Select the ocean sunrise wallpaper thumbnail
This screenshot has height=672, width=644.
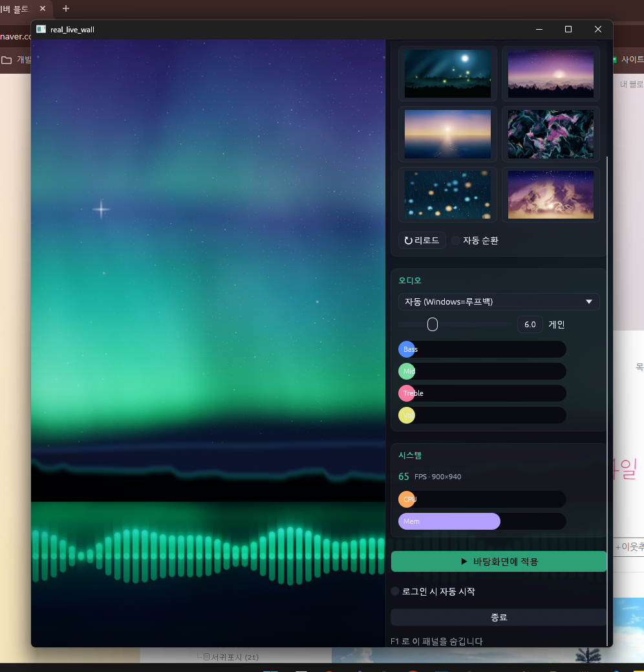tap(447, 134)
